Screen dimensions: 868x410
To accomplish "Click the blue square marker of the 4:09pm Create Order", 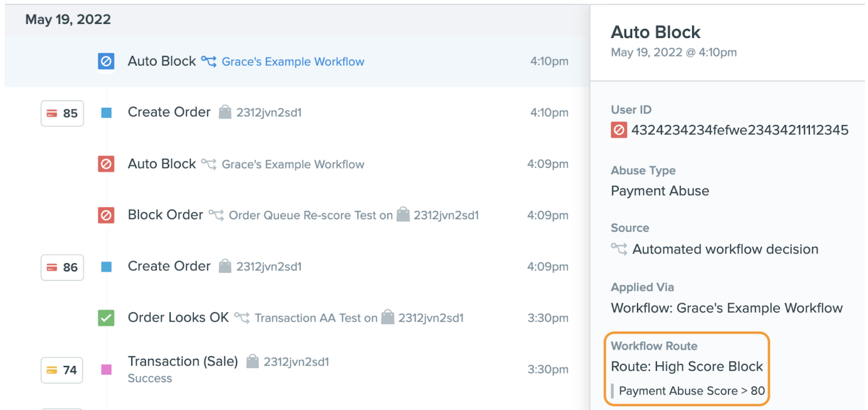I will tap(106, 267).
